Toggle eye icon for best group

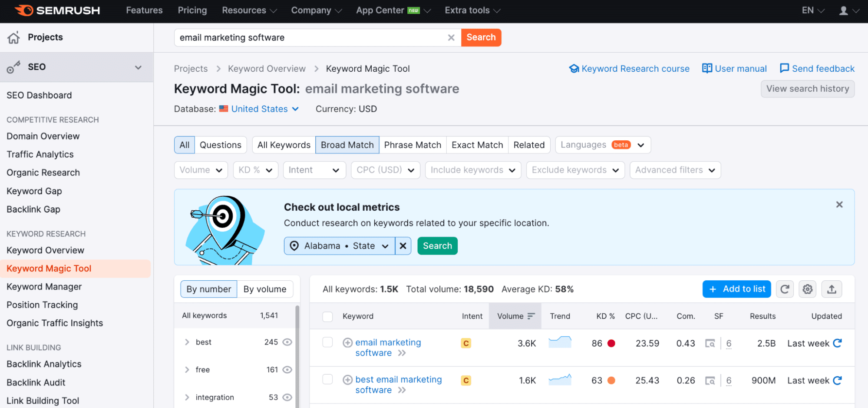coord(287,342)
